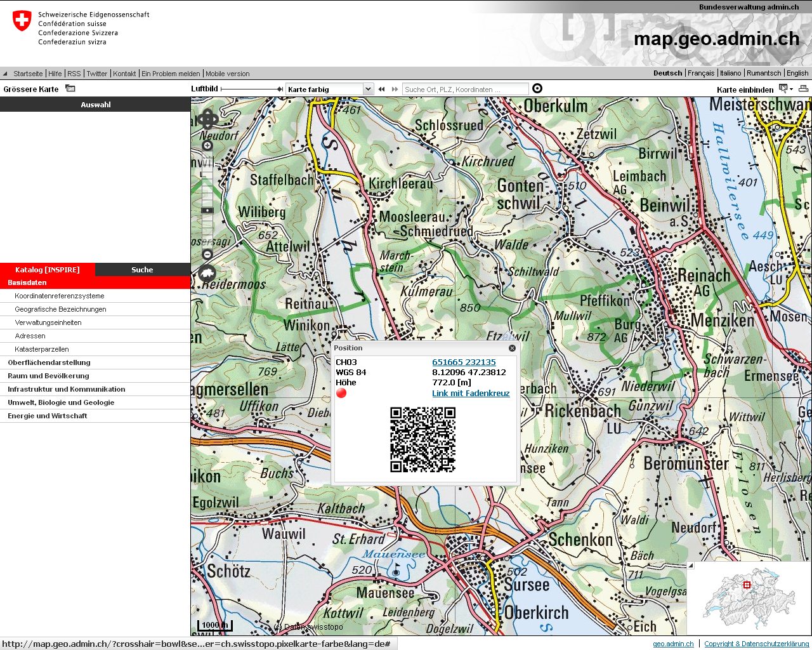Click the search field for Ort, PLZ, Koordinaten

[465, 90]
